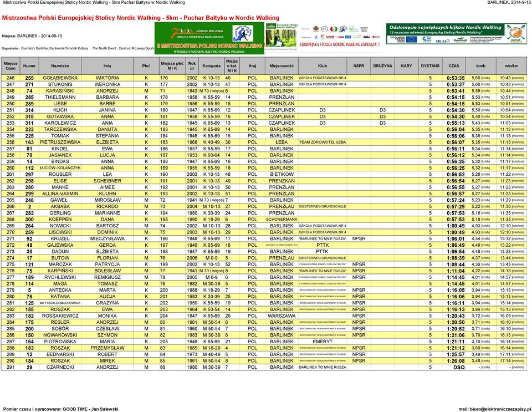This screenshot has height=412, width=532.
Task: Select the town SCHONERMARK in KOEPPEN's row
Action: click(x=282, y=220)
